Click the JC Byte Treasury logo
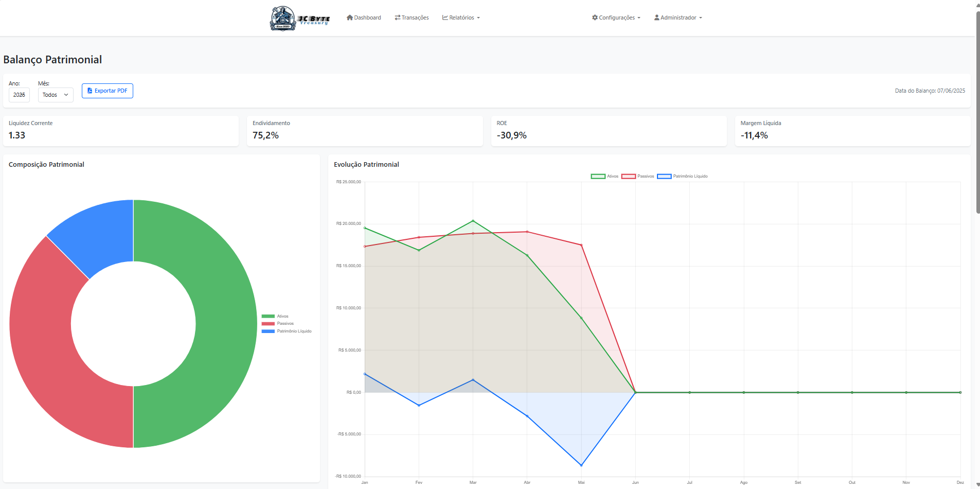This screenshot has width=980, height=489. (299, 19)
